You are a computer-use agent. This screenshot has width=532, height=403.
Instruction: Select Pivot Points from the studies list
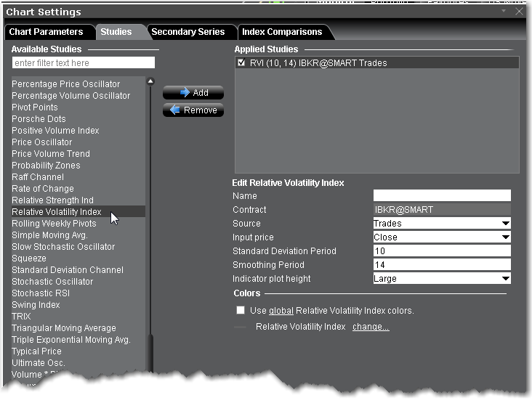point(35,107)
